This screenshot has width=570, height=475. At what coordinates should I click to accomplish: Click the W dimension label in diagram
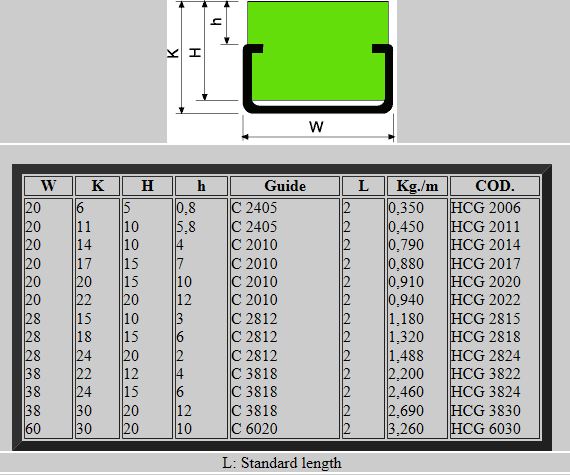pyautogui.click(x=316, y=127)
